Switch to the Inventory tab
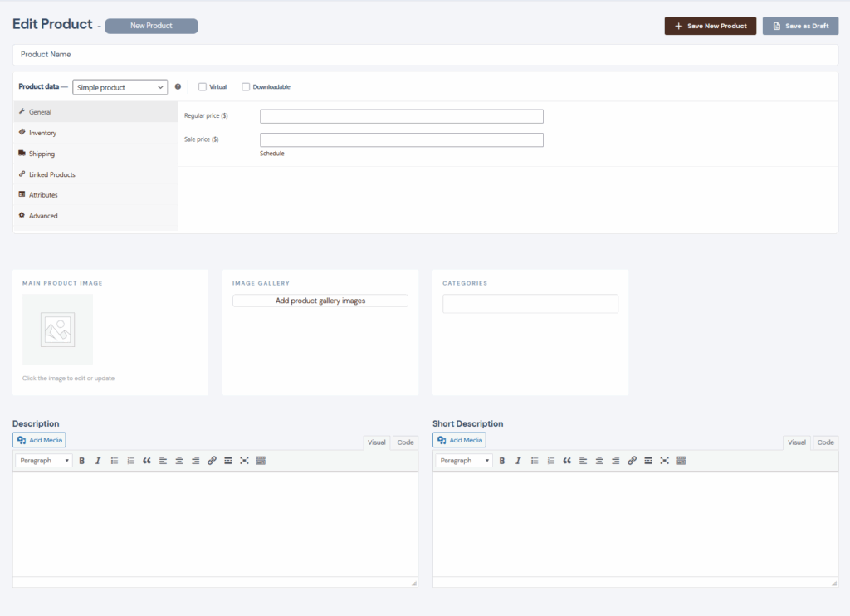Screen dimensions: 850x616 42,133
